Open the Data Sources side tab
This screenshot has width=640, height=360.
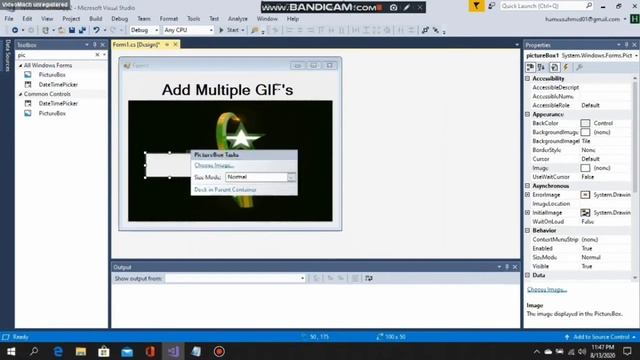7,56
